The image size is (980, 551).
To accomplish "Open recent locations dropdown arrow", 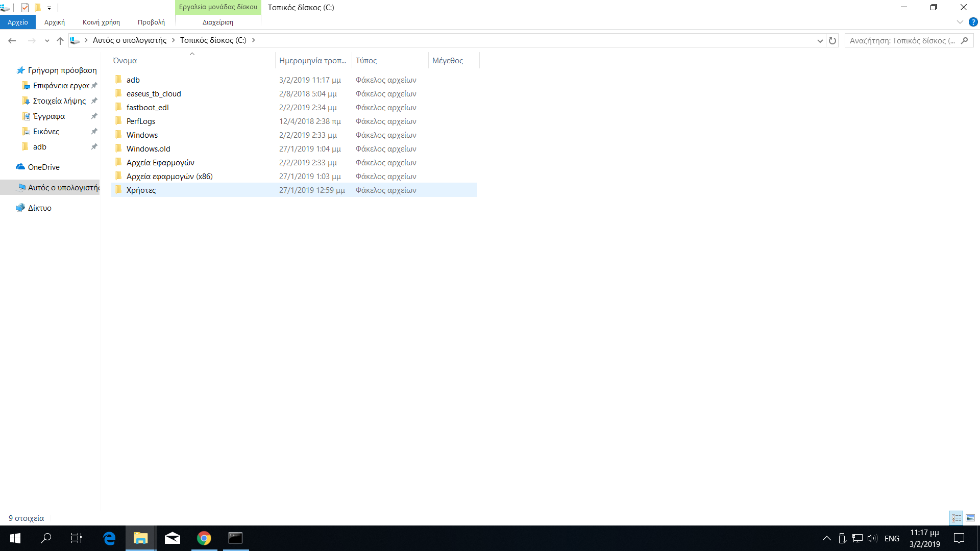I will click(47, 41).
